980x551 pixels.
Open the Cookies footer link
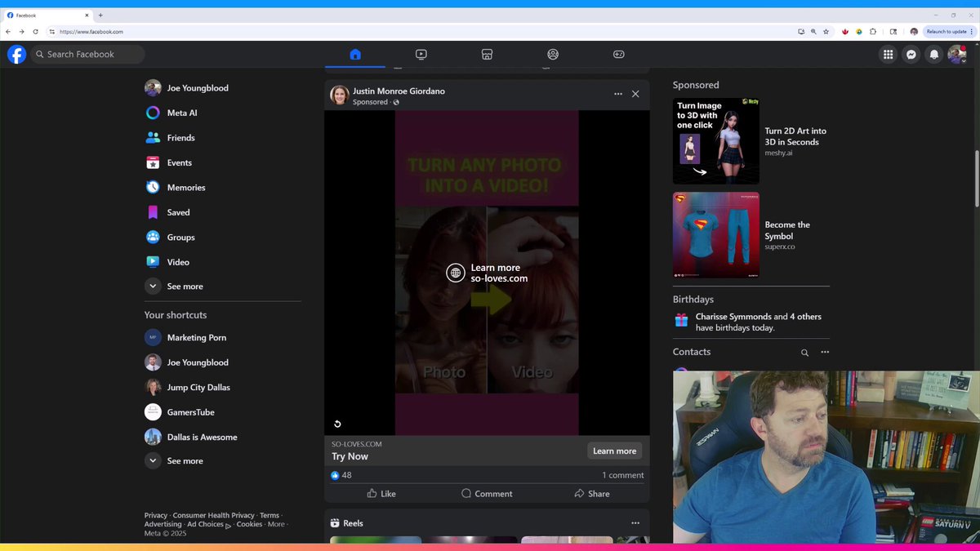[x=249, y=525]
